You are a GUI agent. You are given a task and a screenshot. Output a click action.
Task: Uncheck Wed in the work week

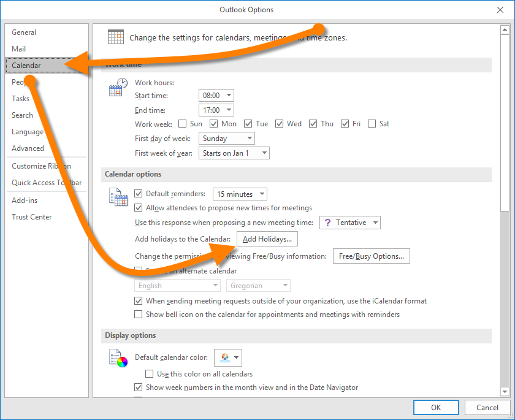tap(280, 124)
